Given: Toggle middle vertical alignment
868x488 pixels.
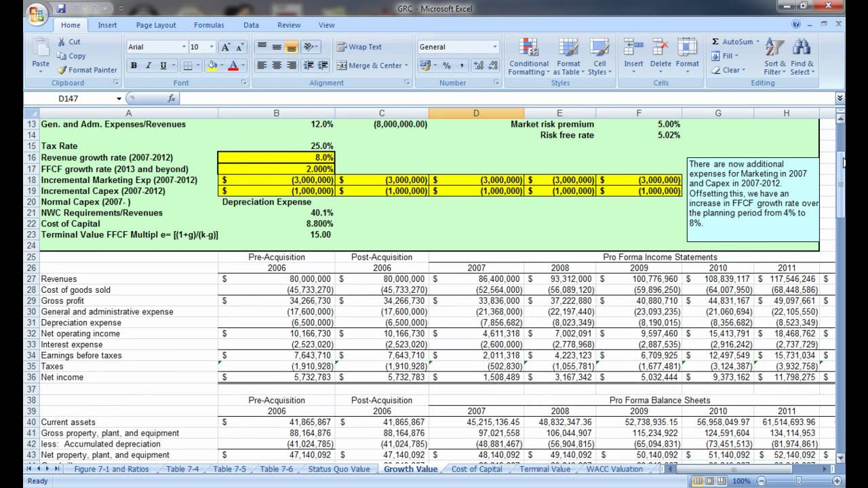Looking at the screenshot, I should coord(277,47).
